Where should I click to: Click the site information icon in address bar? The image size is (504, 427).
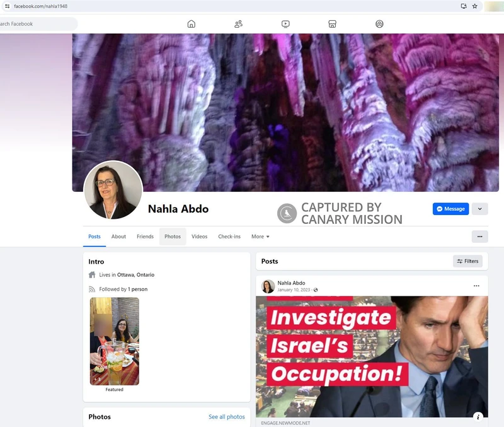[7, 6]
